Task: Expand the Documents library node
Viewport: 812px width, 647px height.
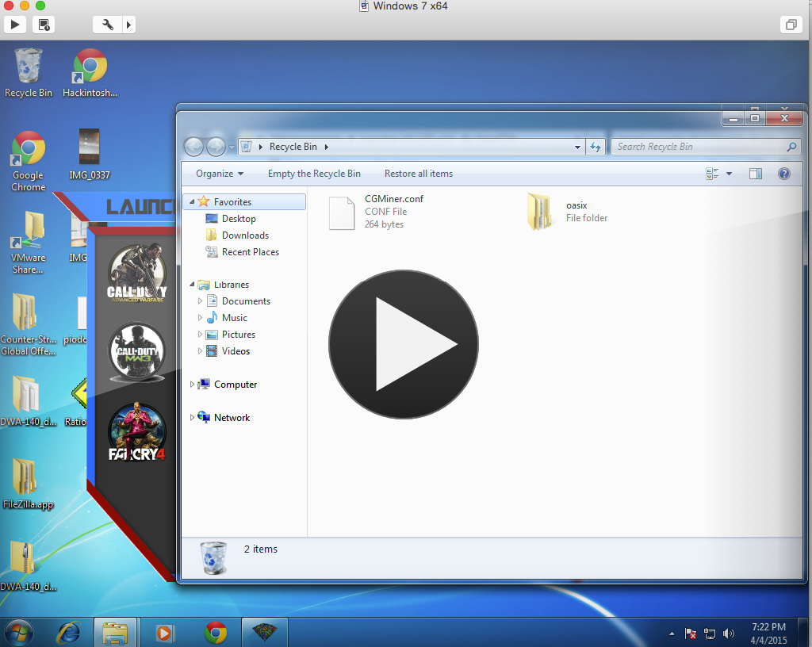Action: click(x=200, y=301)
